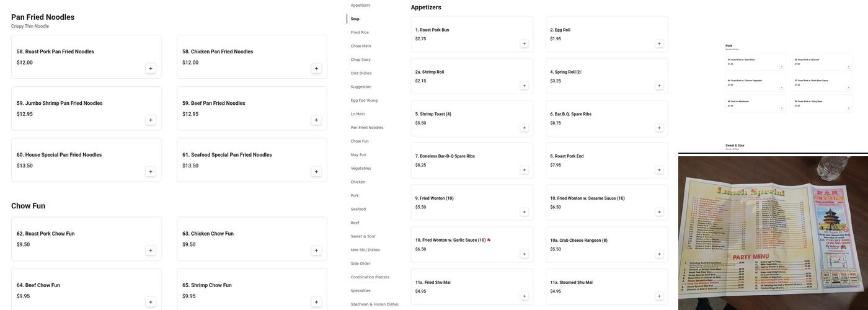Open the Beef Pan Fried Noodles card
The width and height of the screenshot is (868, 310).
coord(251,108)
